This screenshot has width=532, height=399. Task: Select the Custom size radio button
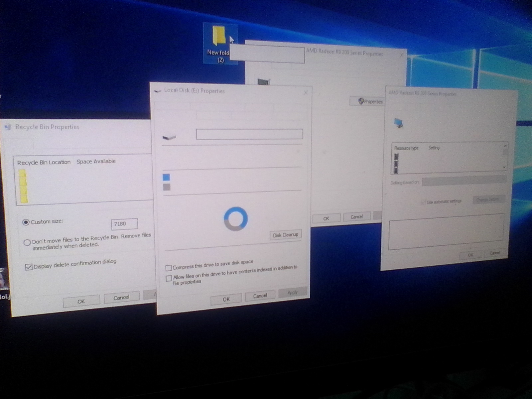26,222
